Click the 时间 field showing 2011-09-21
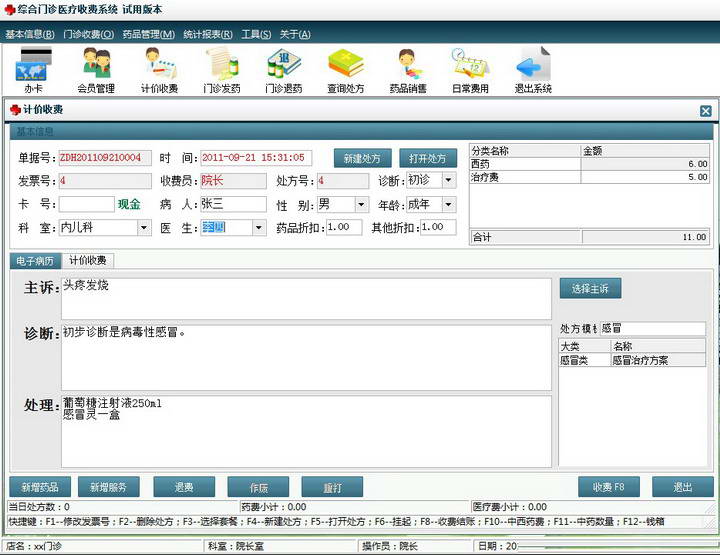The width and height of the screenshot is (720, 555). point(256,157)
